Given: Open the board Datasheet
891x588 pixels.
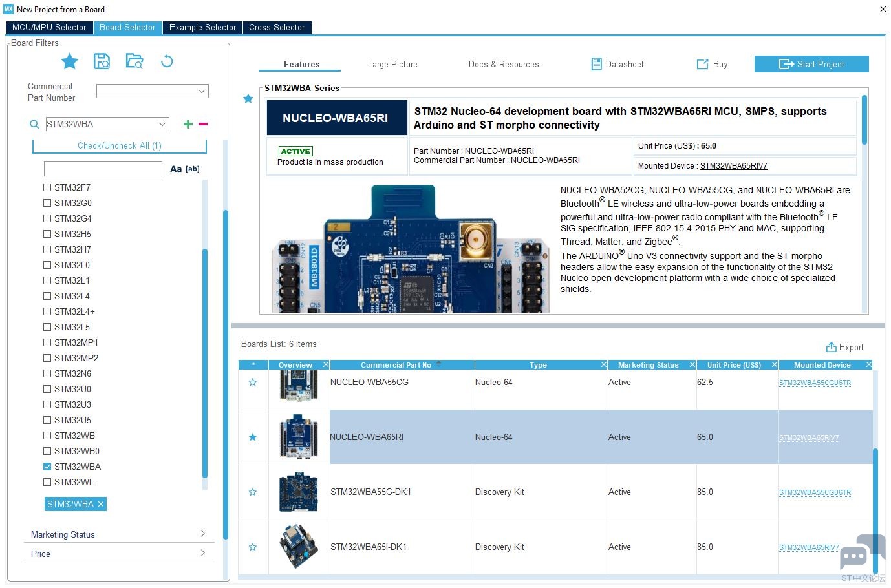Looking at the screenshot, I should 617,65.
